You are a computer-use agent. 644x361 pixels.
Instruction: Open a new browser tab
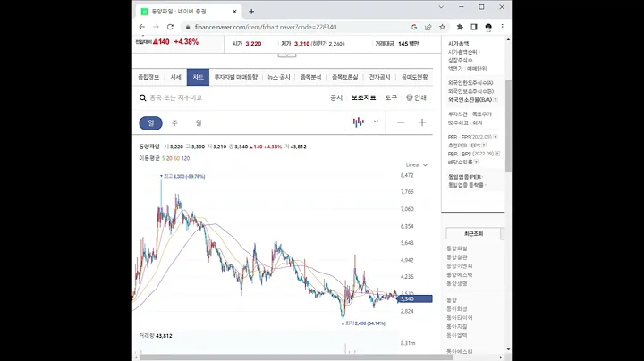(x=251, y=12)
